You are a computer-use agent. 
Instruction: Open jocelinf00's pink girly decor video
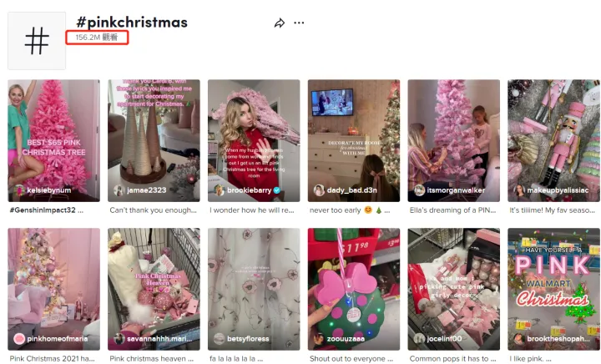pyautogui.click(x=454, y=290)
